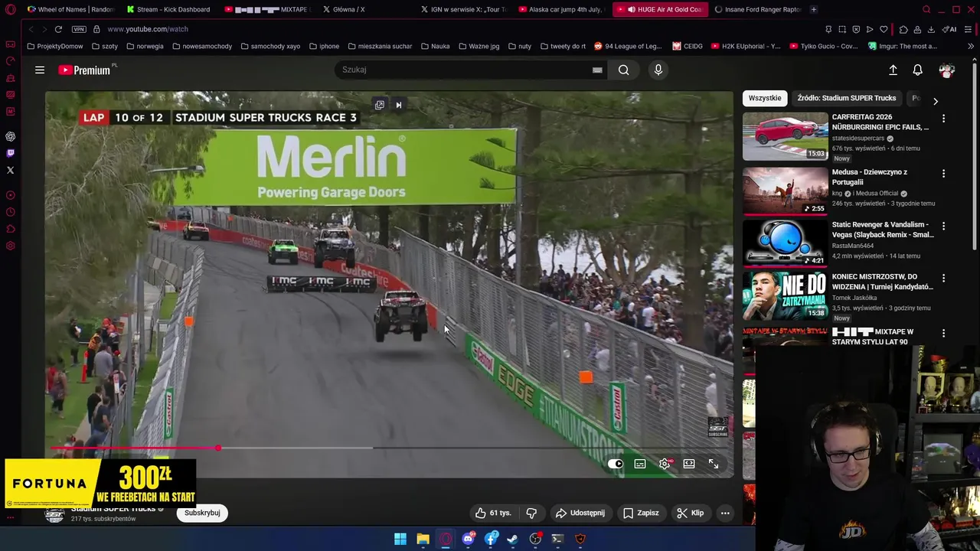Switch to Alaska car jump 4th July tab
Screen dimensions: 980x551
(560, 9)
